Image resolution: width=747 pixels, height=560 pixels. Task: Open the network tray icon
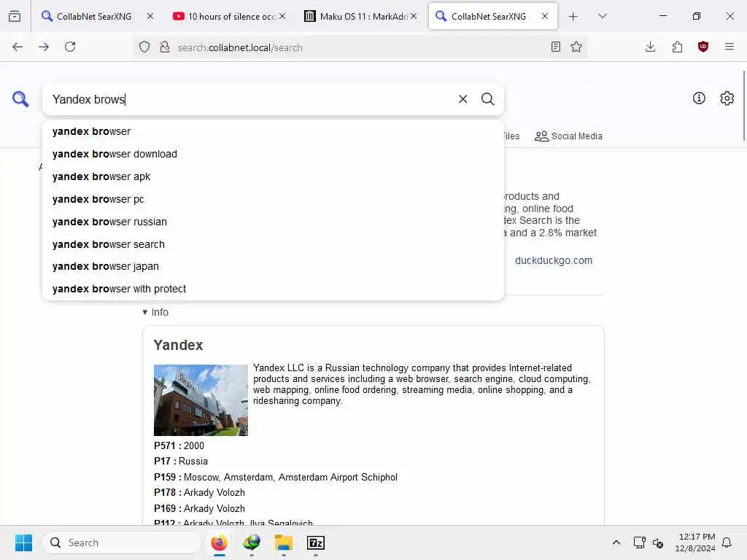point(639,542)
